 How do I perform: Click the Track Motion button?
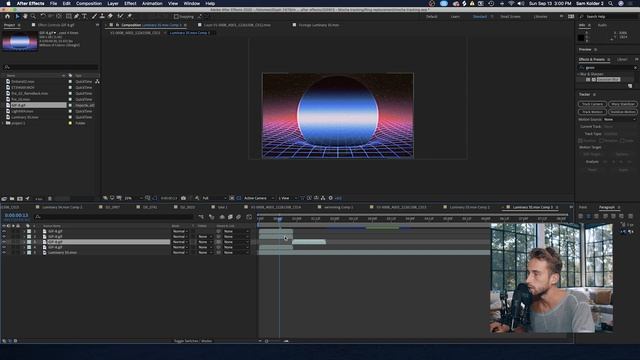click(592, 111)
